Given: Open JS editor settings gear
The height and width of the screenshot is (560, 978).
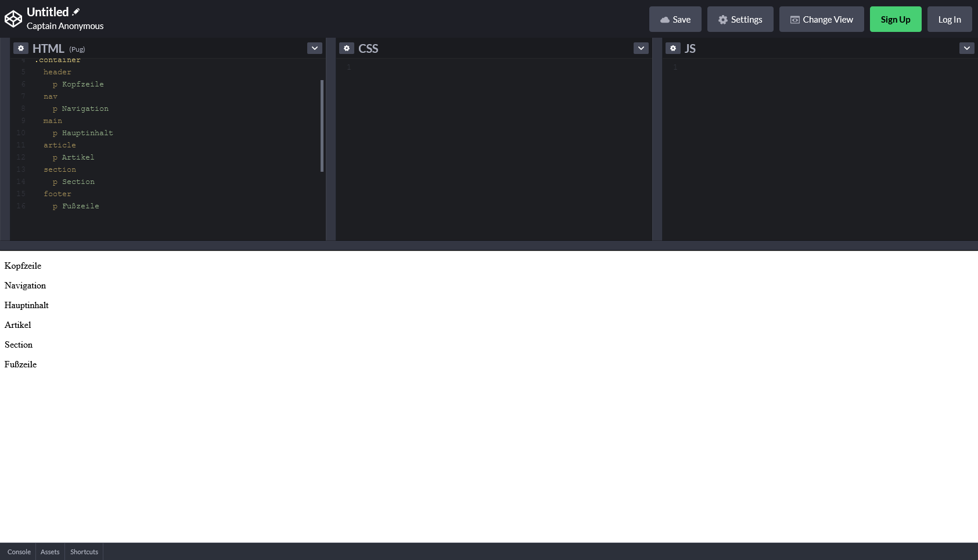Looking at the screenshot, I should tap(673, 48).
